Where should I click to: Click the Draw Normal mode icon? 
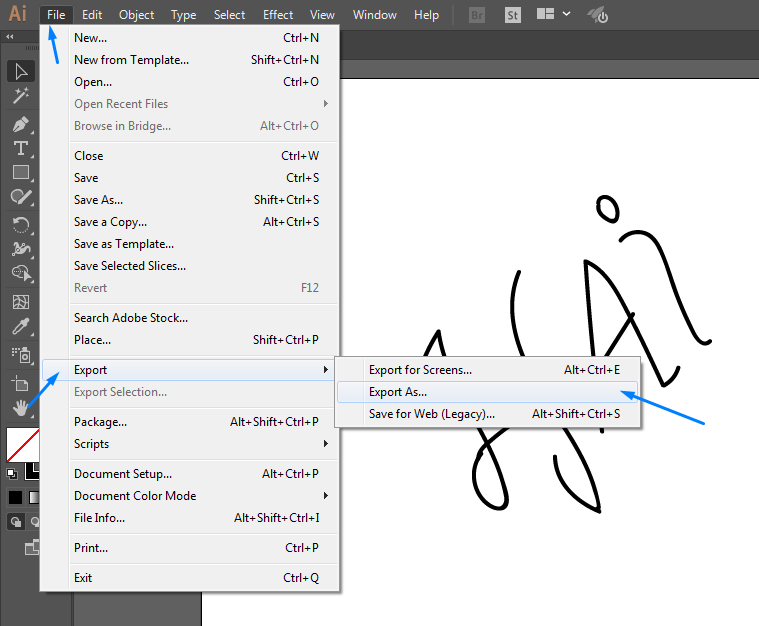(x=15, y=522)
